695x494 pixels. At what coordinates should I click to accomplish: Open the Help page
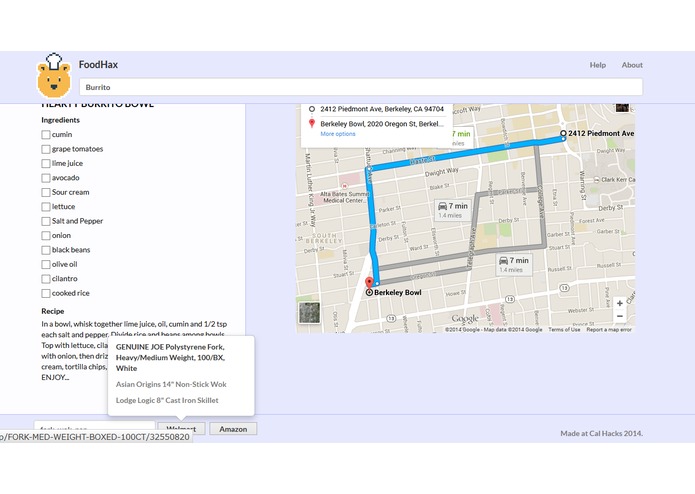tap(597, 65)
